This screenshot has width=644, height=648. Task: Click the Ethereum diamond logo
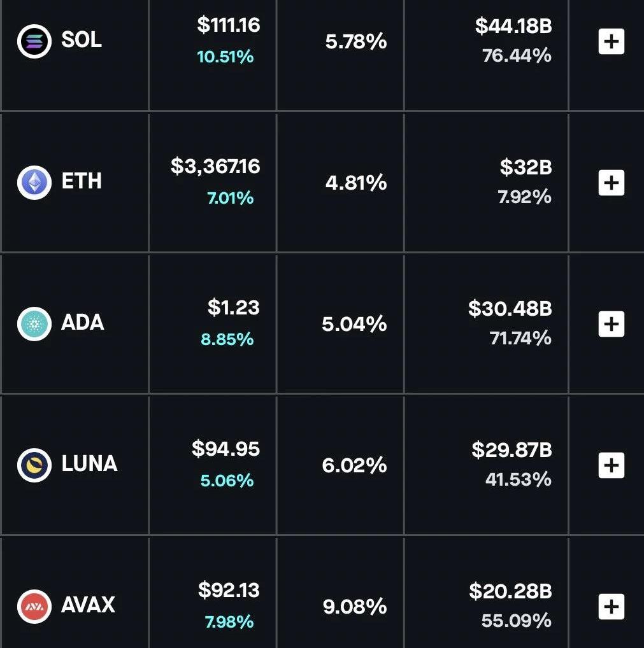pos(34,182)
